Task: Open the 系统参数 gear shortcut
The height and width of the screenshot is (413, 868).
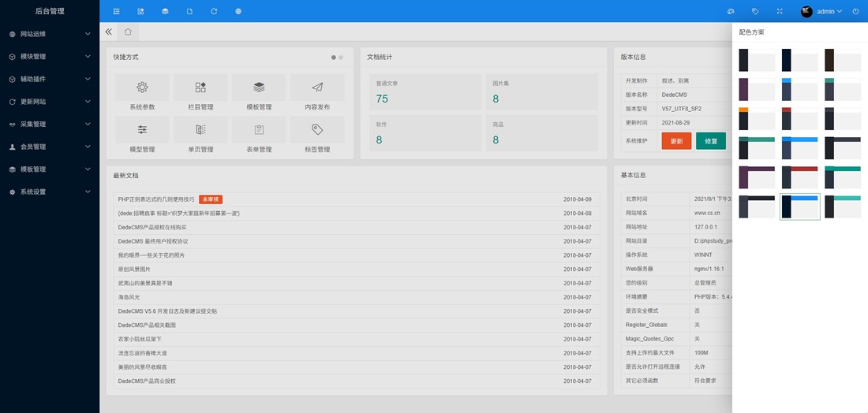Action: click(x=142, y=92)
